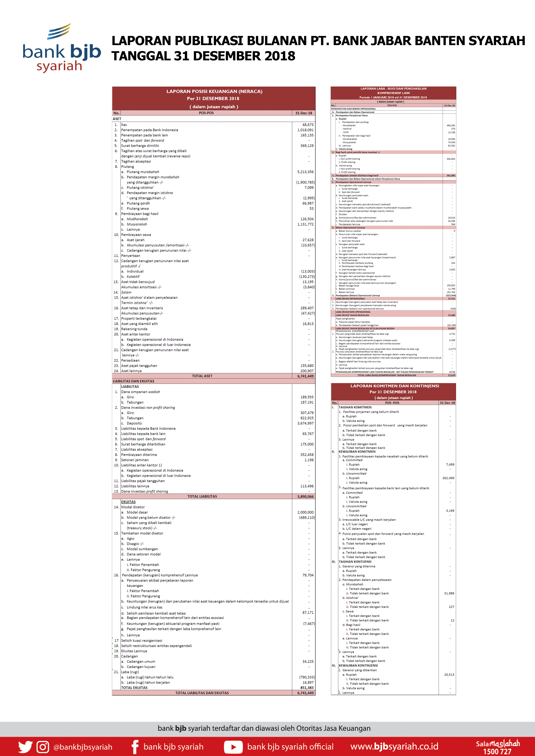Image resolution: width=535 pixels, height=756 pixels.
Task: Click 'Modal yang belum disetor' row
Action: [214, 518]
